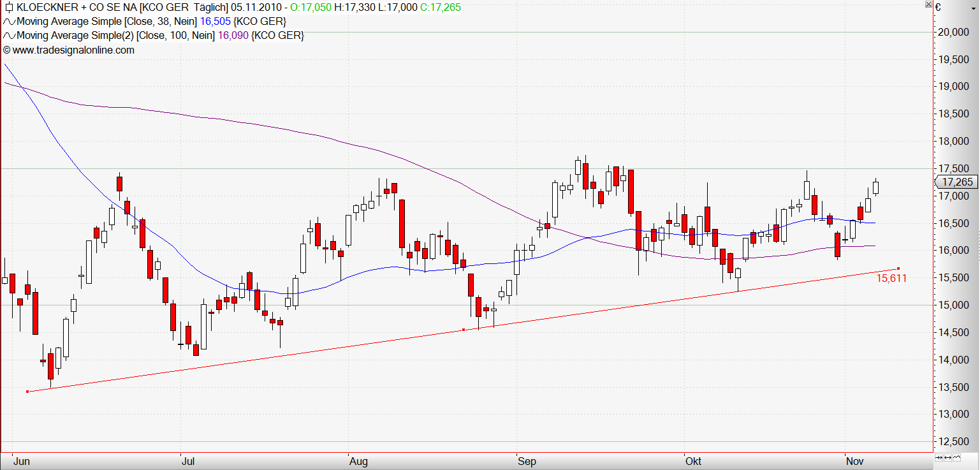Click the expand time axis double-arrow icon
Viewport: 980px width, 470px height.
(x=949, y=458)
